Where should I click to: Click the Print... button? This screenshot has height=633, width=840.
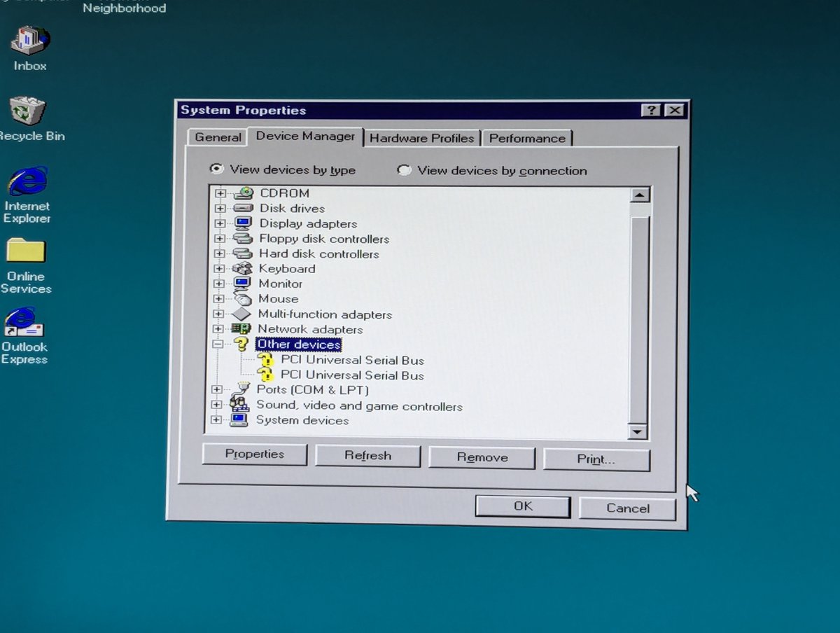pyautogui.click(x=596, y=460)
